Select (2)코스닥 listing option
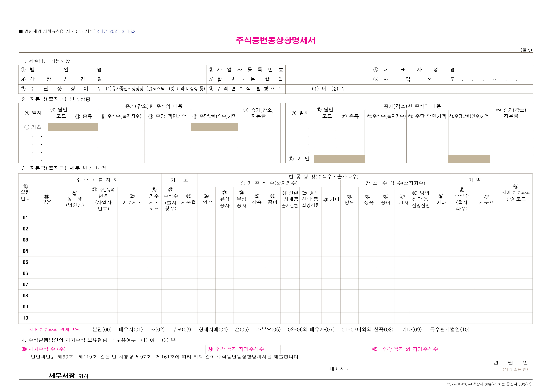This screenshot has width=555, height=392. (x=155, y=89)
